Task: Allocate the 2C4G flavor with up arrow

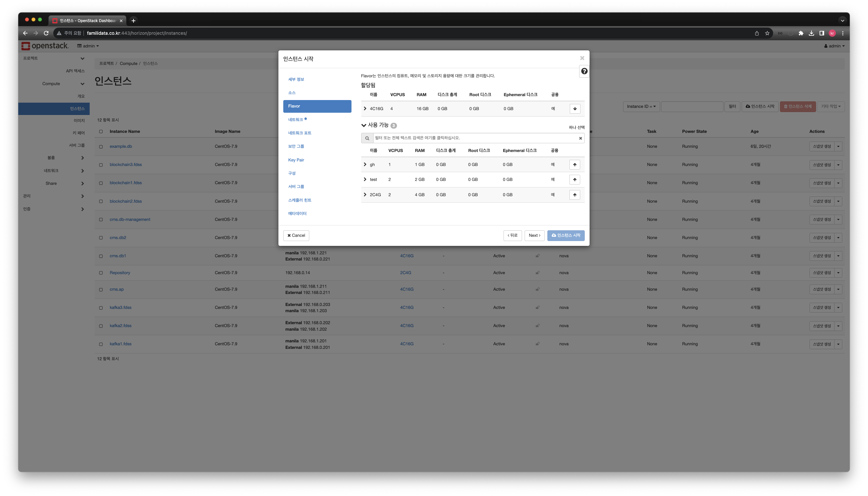Action: click(x=574, y=195)
